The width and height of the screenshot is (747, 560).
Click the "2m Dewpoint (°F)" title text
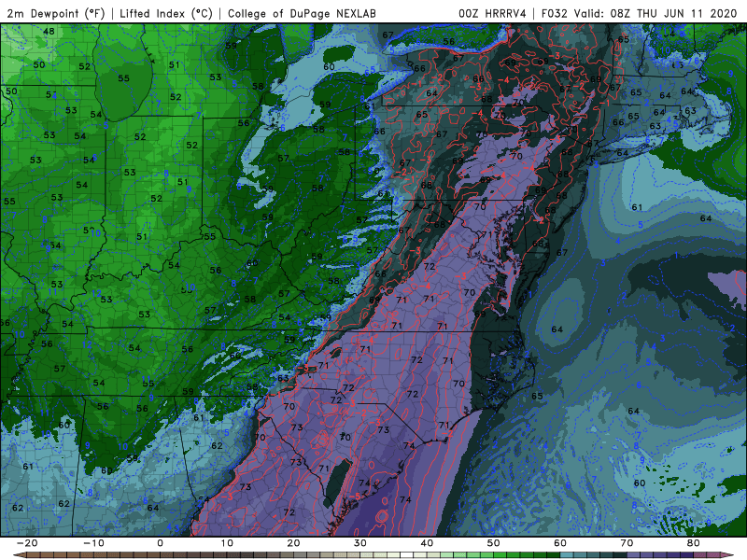pos(55,13)
